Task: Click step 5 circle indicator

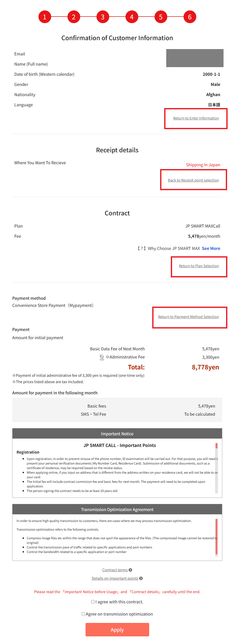Action: tap(161, 17)
